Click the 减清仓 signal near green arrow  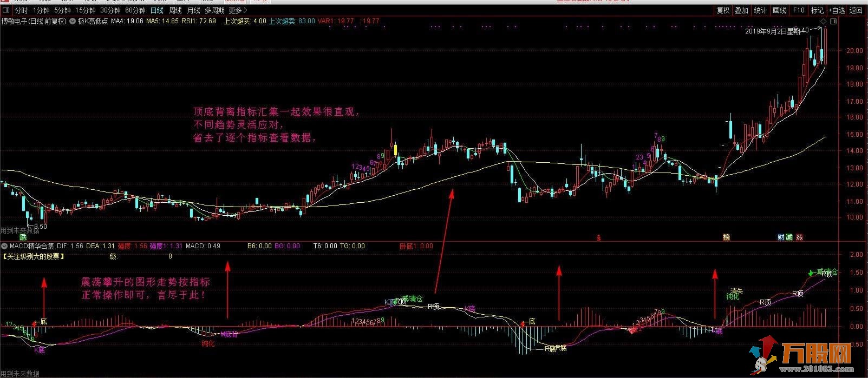[x=827, y=271]
